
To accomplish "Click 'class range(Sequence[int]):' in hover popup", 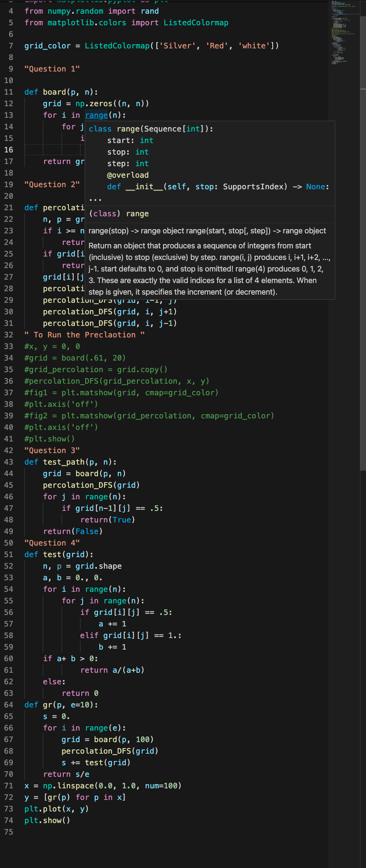I will pos(151,129).
